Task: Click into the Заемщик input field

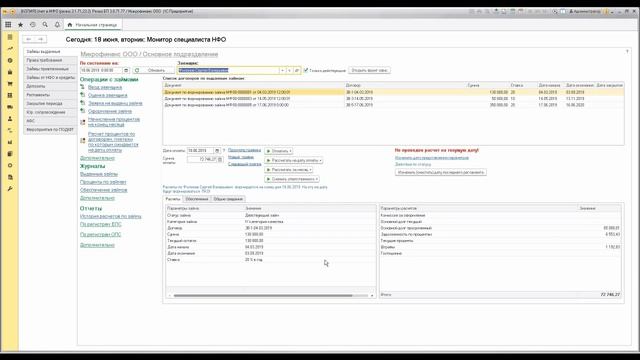Action: [x=229, y=70]
